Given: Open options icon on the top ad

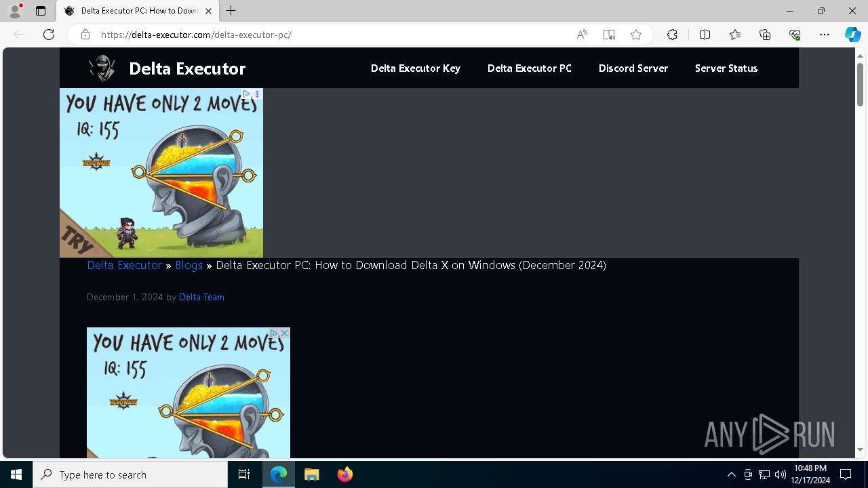Looking at the screenshot, I should pyautogui.click(x=258, y=94).
